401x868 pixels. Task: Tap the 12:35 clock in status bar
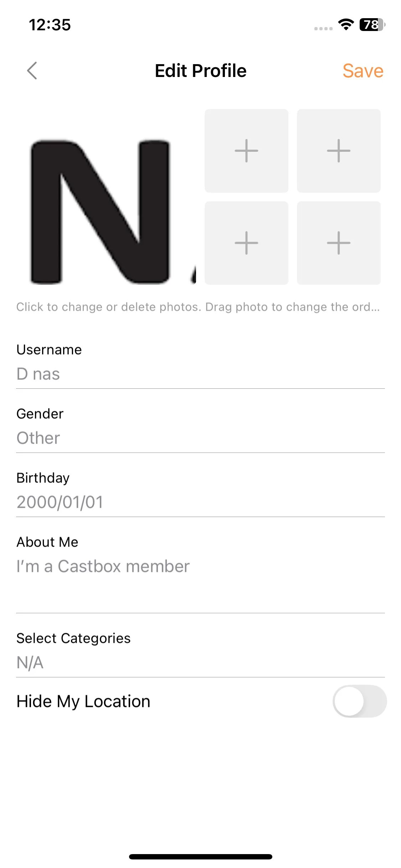[50, 25]
